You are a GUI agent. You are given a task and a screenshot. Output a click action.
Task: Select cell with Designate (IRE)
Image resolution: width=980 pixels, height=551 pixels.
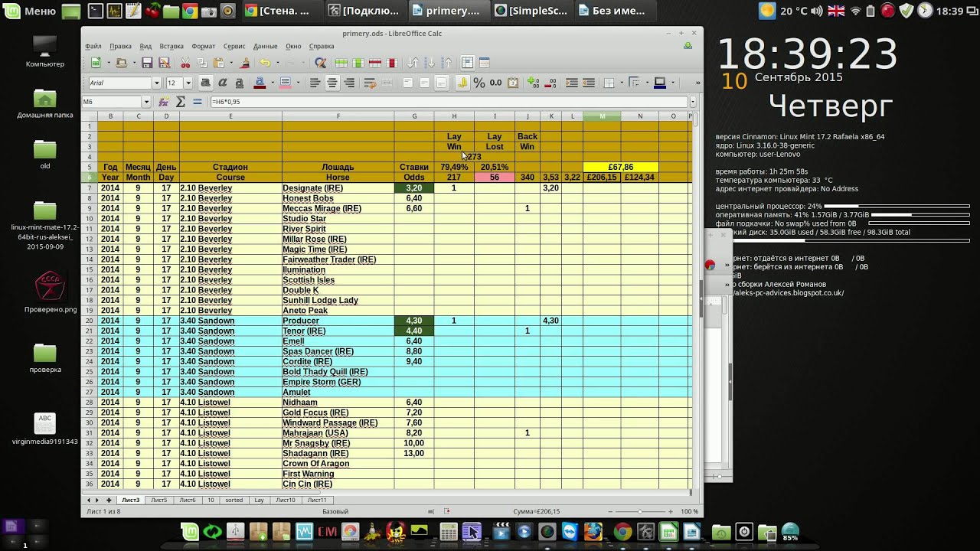pyautogui.click(x=338, y=187)
